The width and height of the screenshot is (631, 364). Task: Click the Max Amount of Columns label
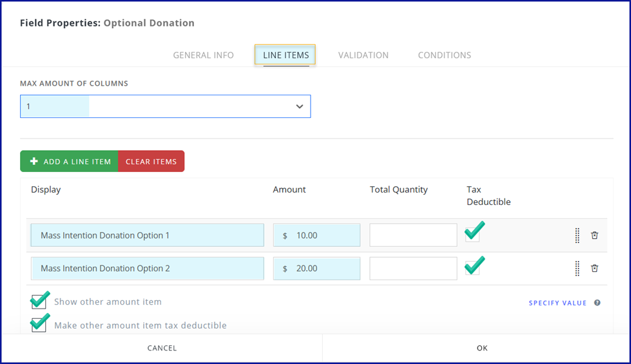click(x=74, y=83)
